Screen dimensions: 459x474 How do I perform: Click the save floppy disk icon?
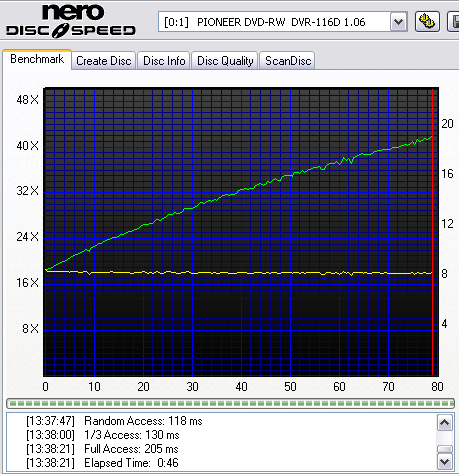click(x=453, y=22)
